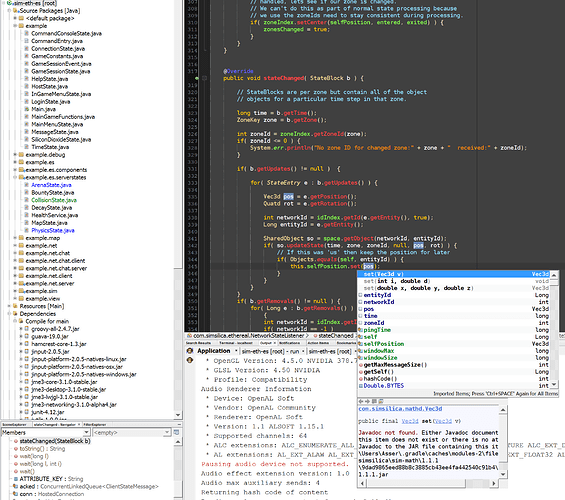
Task: Collapse the example.es.serverstates package
Action: [15, 177]
